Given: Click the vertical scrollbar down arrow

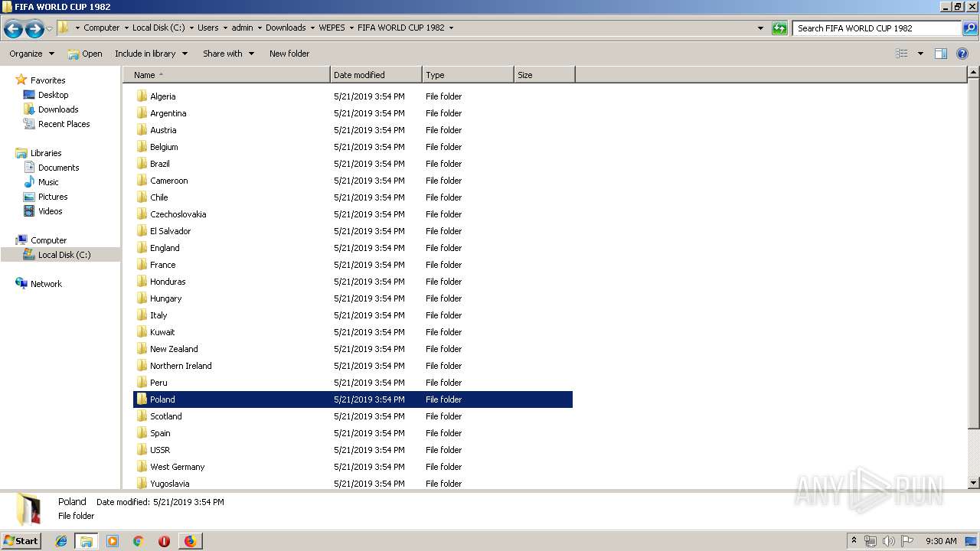Looking at the screenshot, I should point(973,483).
